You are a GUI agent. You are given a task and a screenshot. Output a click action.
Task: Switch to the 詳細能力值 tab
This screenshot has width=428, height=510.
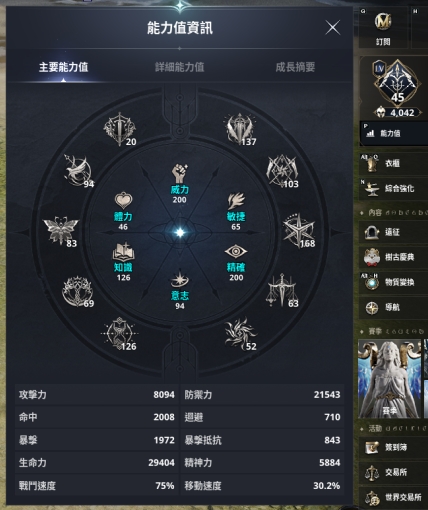click(179, 67)
